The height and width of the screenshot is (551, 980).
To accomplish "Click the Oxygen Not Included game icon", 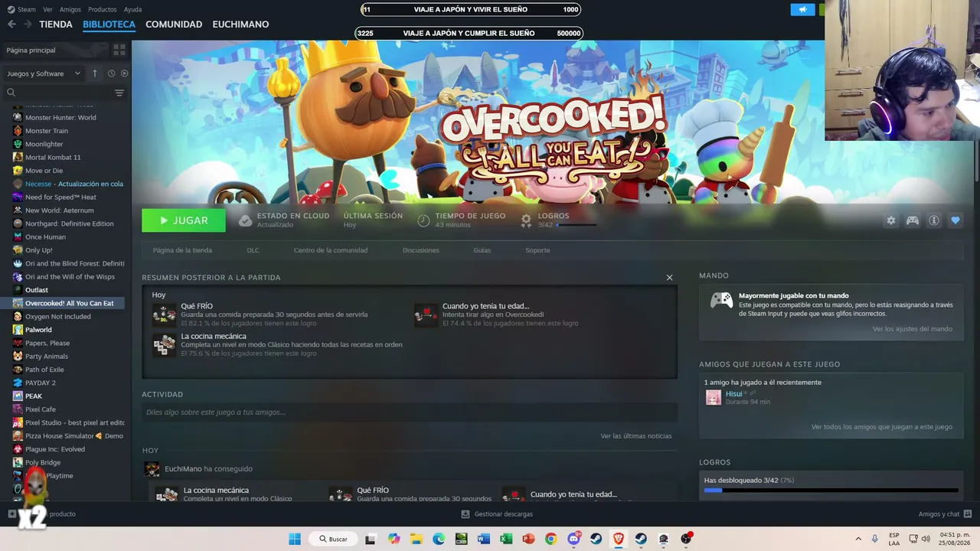I will point(18,317).
